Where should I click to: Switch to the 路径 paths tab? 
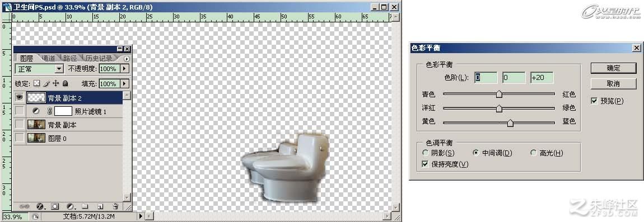70,58
